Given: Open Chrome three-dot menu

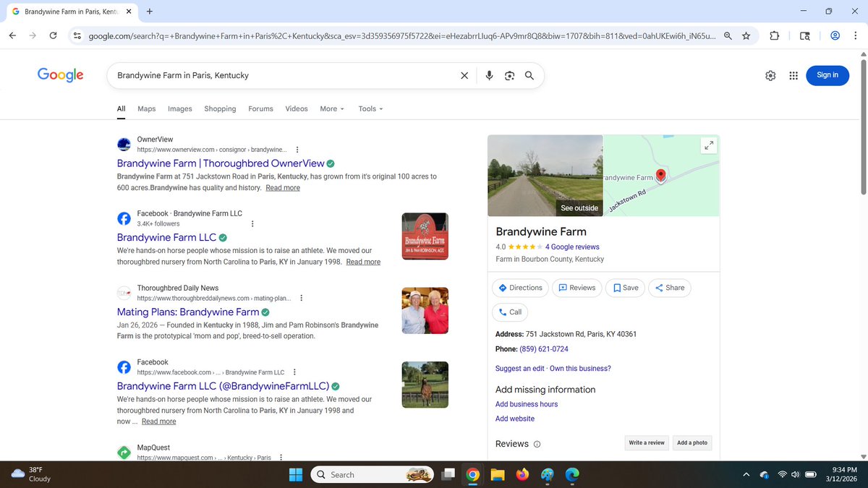Looking at the screenshot, I should pos(854,35).
